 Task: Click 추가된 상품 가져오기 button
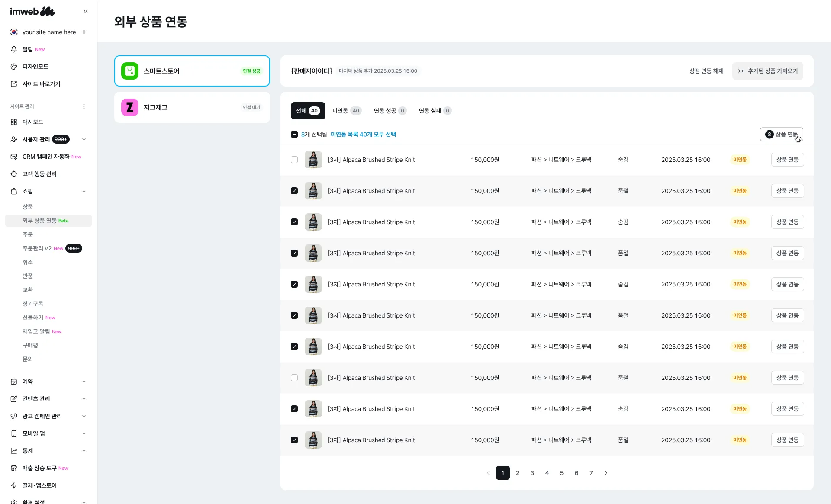click(767, 71)
